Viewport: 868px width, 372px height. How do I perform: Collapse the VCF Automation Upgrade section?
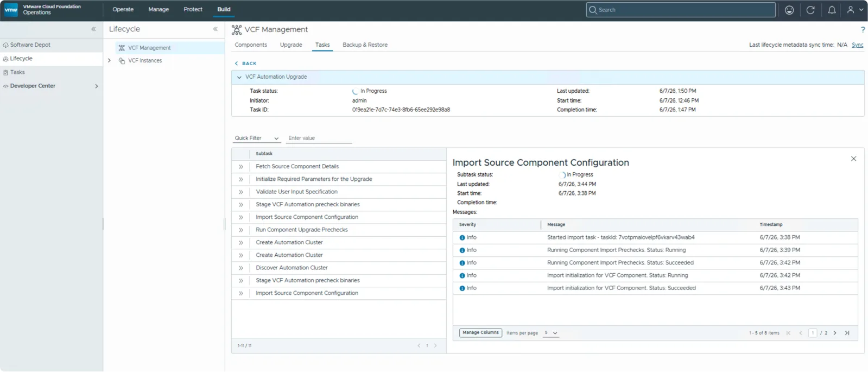tap(239, 77)
